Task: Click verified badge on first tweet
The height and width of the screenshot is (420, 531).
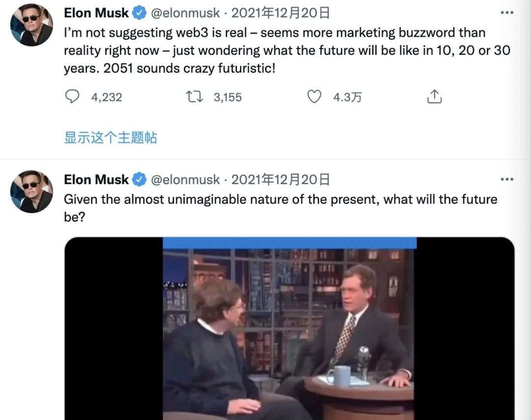Action: [139, 13]
